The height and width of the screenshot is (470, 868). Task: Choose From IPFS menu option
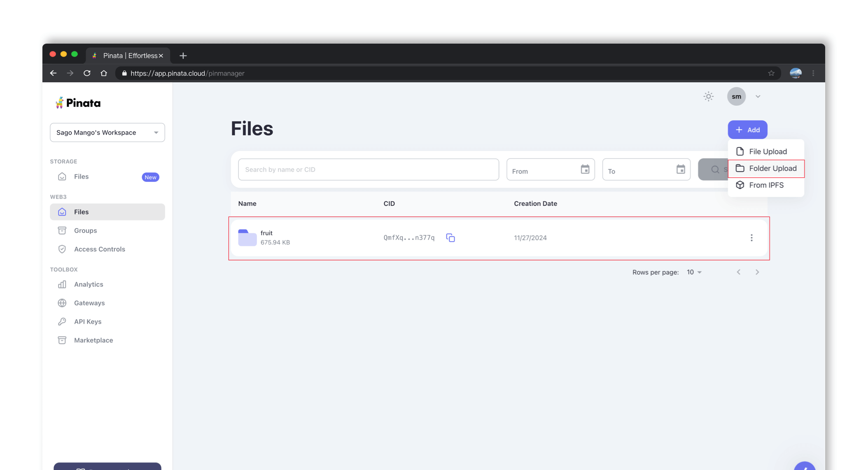point(766,185)
